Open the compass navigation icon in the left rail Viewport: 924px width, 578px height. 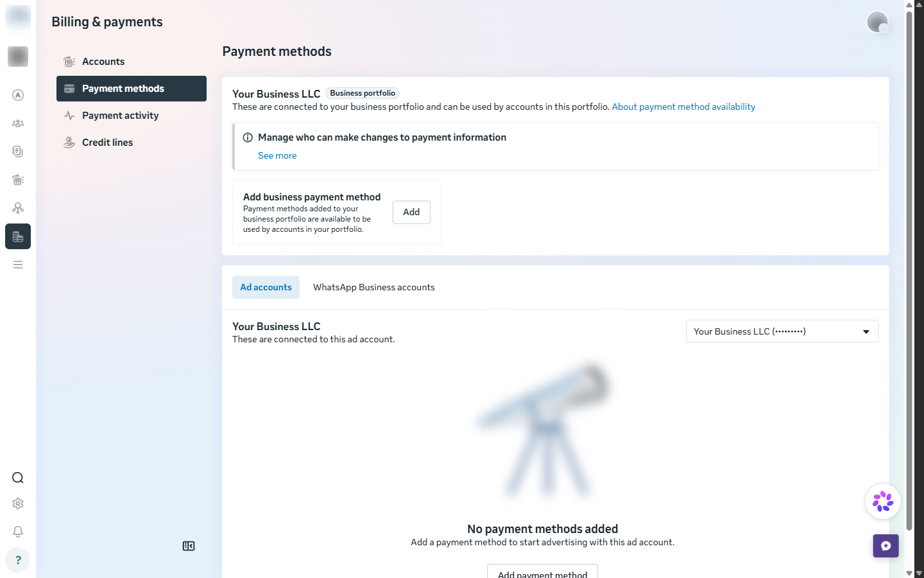pos(18,95)
